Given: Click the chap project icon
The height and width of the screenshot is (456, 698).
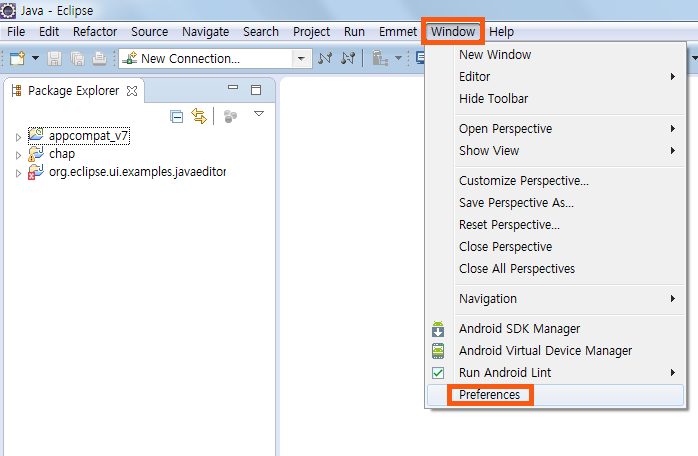Looking at the screenshot, I should [36, 154].
